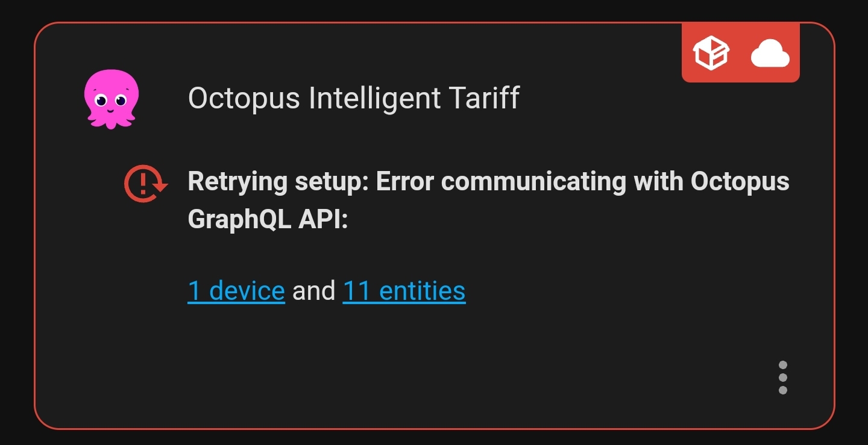Click the package icon in the red corner badge
Viewport: 868px width, 445px height.
pos(711,53)
